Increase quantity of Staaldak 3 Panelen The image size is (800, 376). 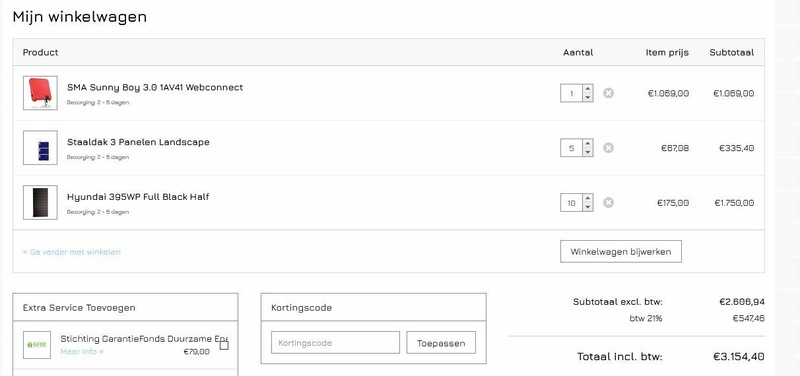(x=588, y=143)
